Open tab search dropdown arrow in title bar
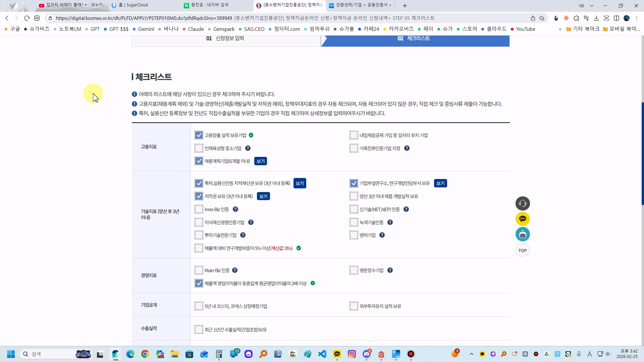This screenshot has width=644, height=362. [x=592, y=5]
